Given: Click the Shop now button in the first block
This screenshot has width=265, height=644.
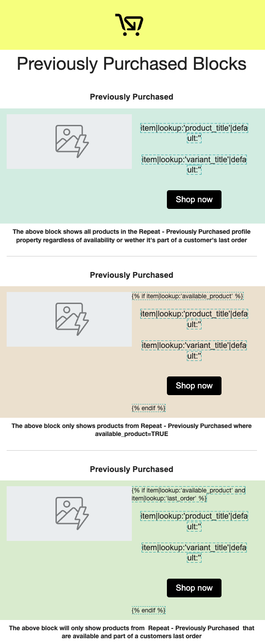Looking at the screenshot, I should tap(194, 199).
